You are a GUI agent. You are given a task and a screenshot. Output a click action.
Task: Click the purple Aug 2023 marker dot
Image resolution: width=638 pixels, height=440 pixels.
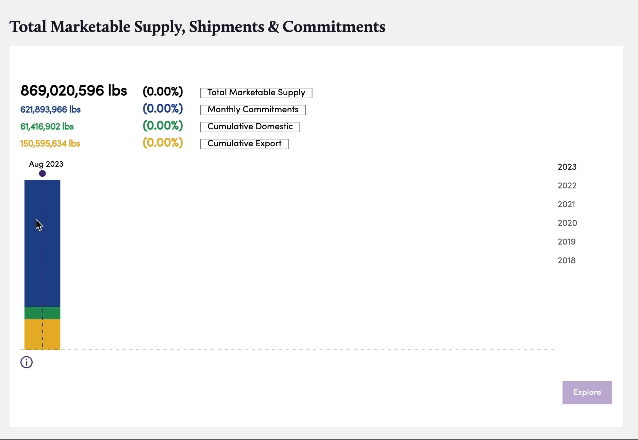click(42, 174)
